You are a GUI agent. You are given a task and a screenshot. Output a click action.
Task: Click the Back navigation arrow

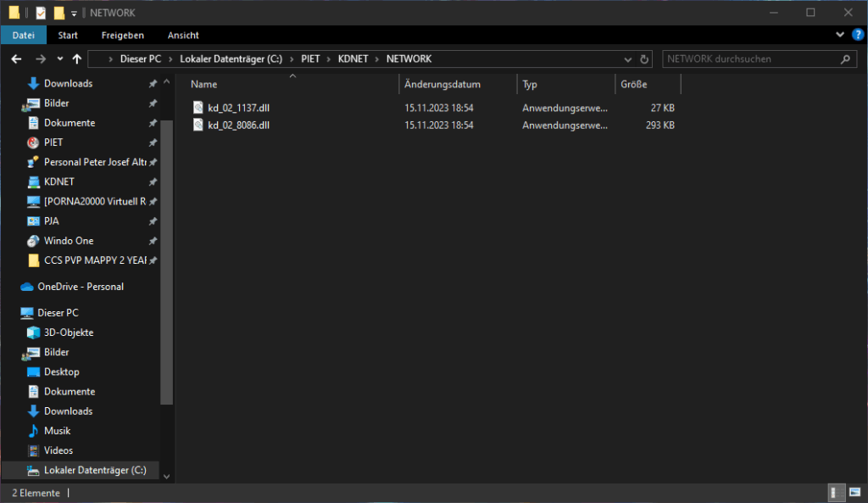coord(16,59)
